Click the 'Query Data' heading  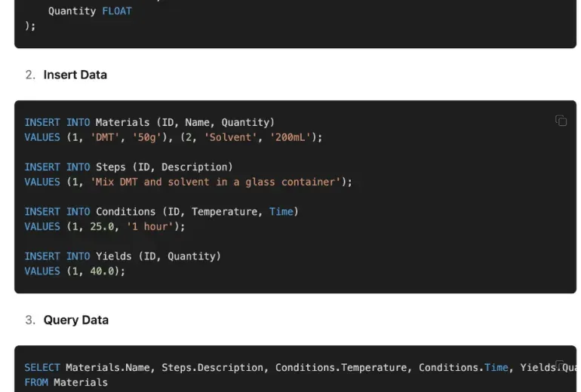point(76,320)
